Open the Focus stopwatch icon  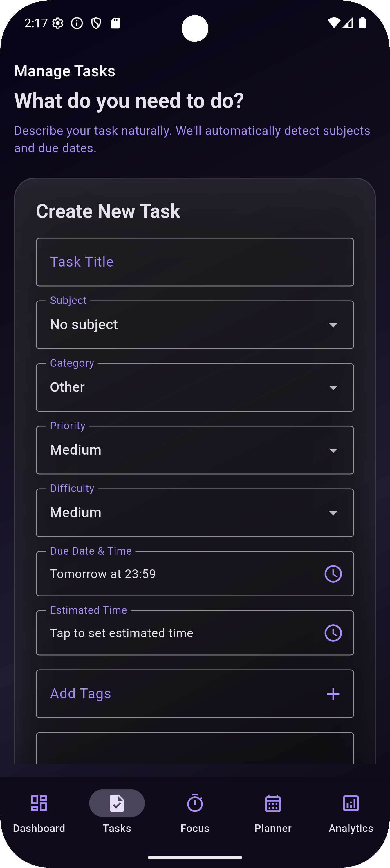[195, 803]
